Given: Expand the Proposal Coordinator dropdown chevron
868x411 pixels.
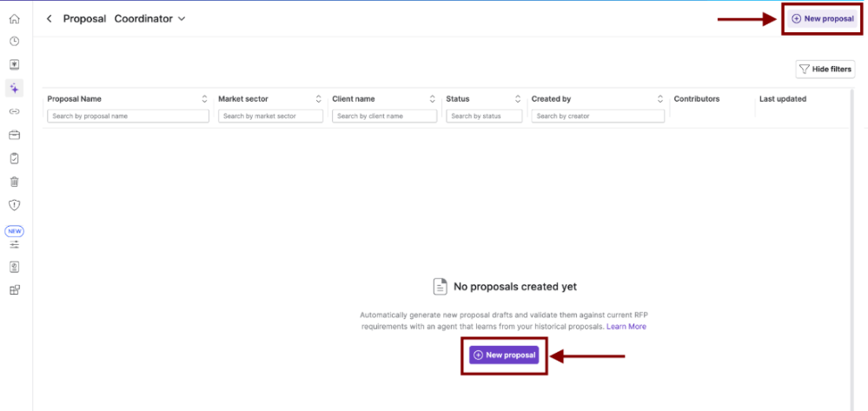Looking at the screenshot, I should (x=182, y=19).
